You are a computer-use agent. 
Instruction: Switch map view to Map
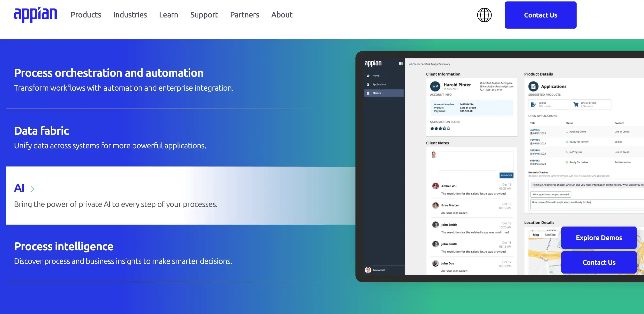pyautogui.click(x=536, y=235)
